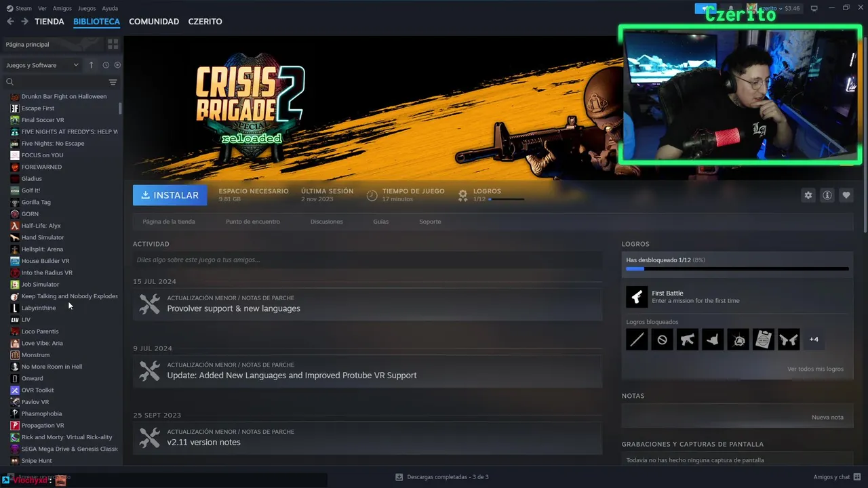Filter by recent activity clock icon
The width and height of the screenshot is (868, 488).
(x=106, y=65)
